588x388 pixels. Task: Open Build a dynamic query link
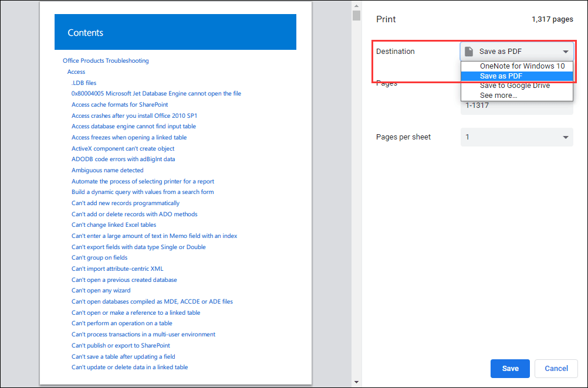pos(143,192)
